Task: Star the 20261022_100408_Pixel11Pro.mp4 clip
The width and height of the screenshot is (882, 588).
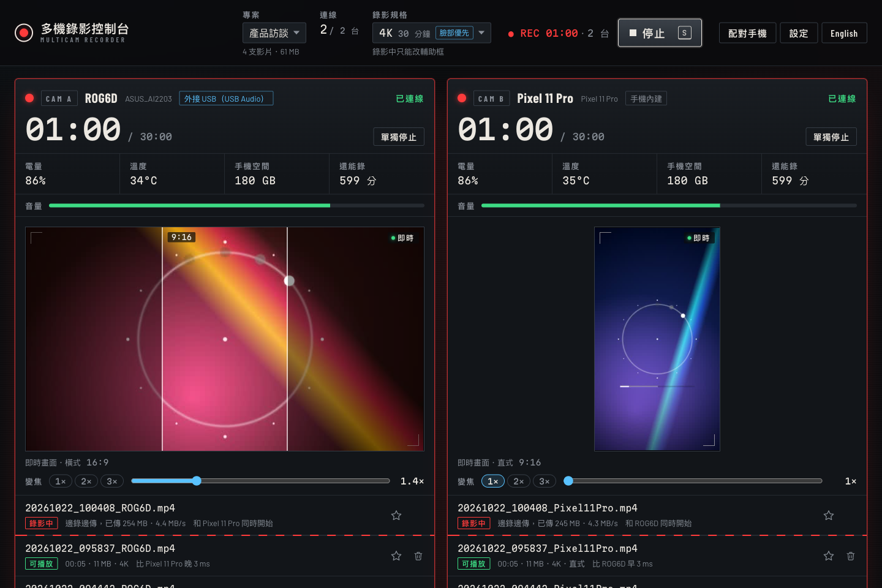Action: [829, 516]
